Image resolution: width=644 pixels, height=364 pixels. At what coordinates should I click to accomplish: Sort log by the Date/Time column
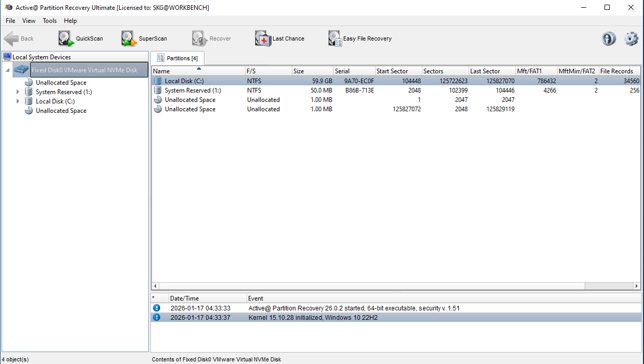[208, 298]
